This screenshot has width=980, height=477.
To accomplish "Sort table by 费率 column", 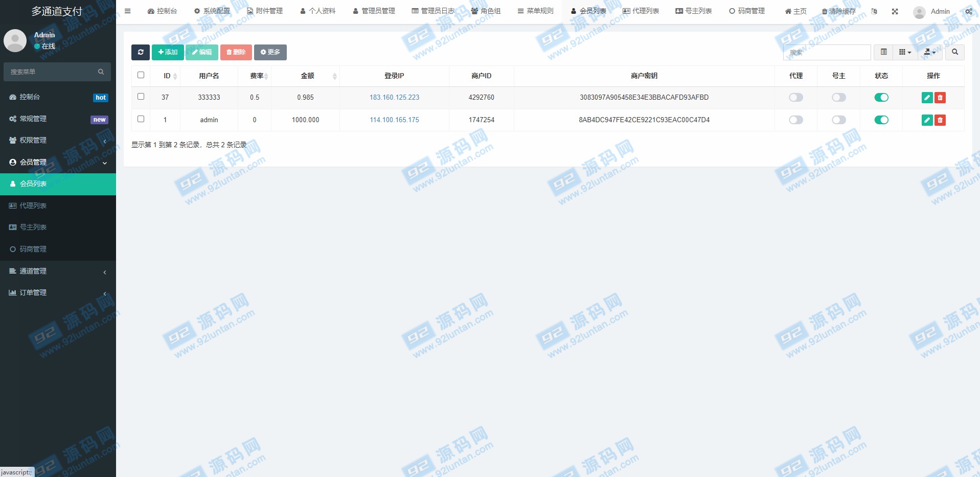I will (254, 76).
